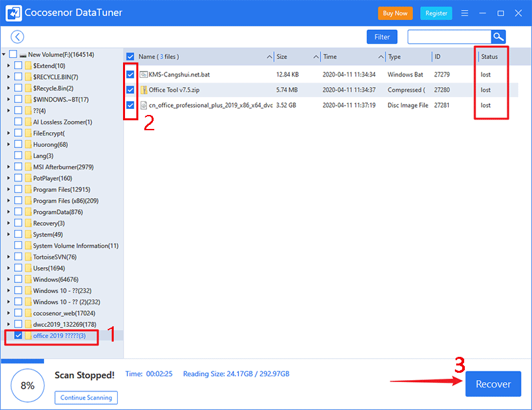
Task: Click the Windows Bat type cell
Action: pyautogui.click(x=406, y=74)
